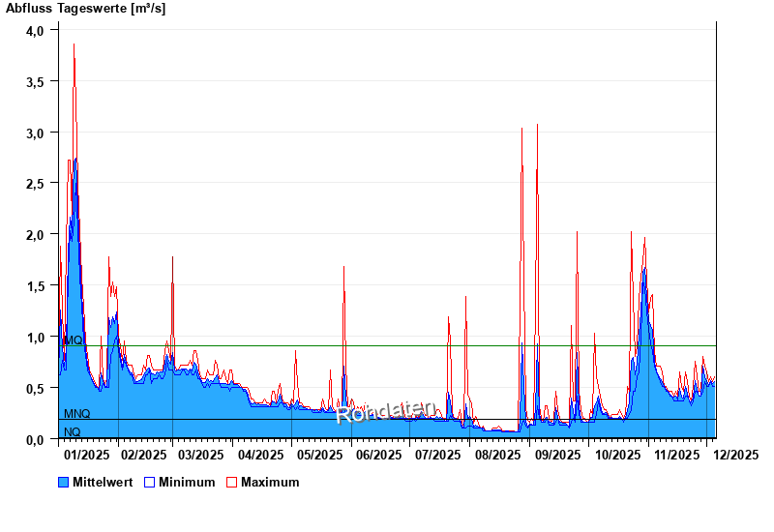Click the NQ reference line label

(72, 431)
